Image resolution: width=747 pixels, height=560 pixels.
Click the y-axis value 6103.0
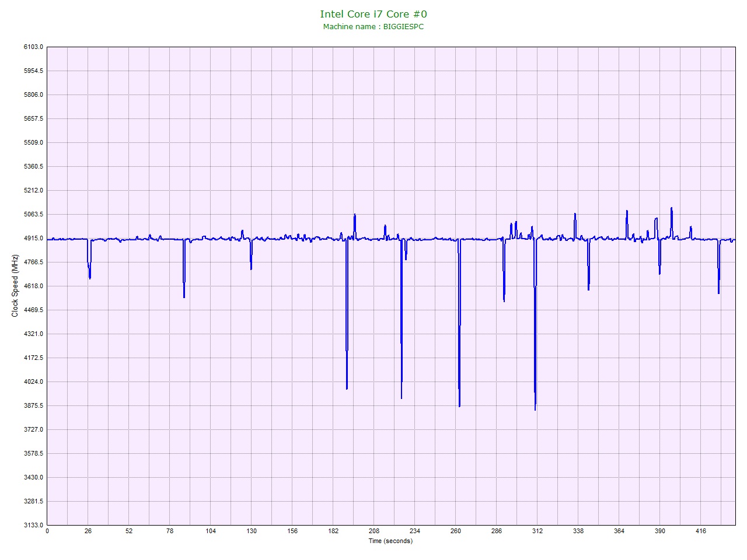tap(34, 47)
